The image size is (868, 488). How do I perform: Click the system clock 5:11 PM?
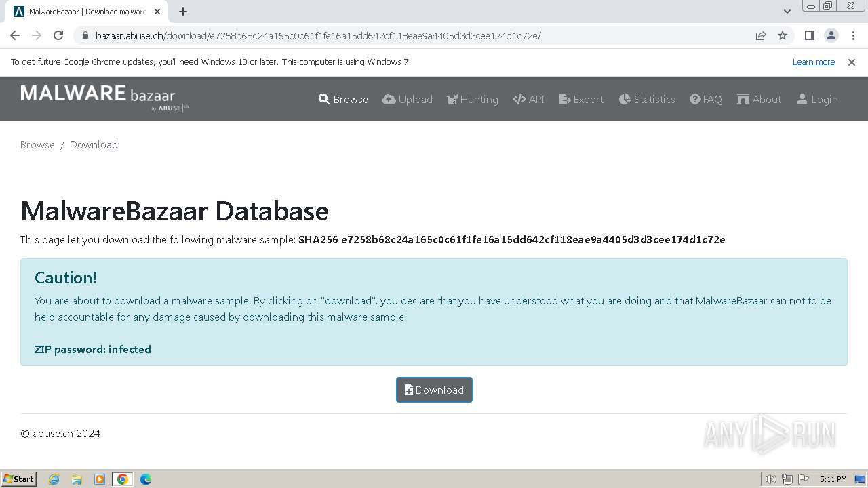coord(833,479)
